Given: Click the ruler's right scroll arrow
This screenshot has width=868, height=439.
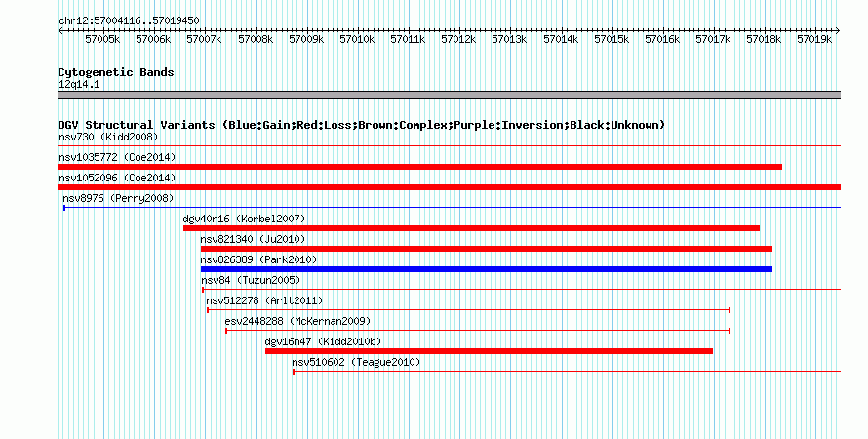Looking at the screenshot, I should [x=838, y=31].
